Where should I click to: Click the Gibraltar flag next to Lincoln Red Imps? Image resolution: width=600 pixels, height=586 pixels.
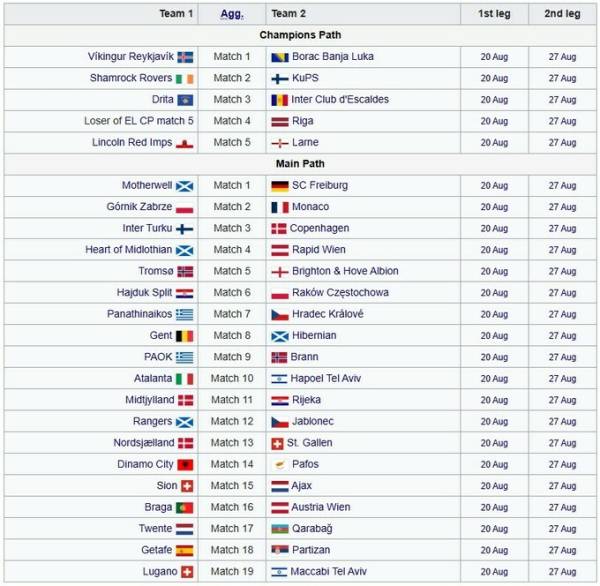pyautogui.click(x=185, y=143)
